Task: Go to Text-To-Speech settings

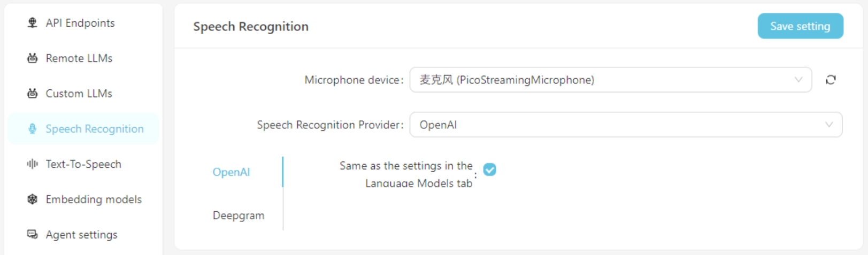Action: [x=83, y=164]
